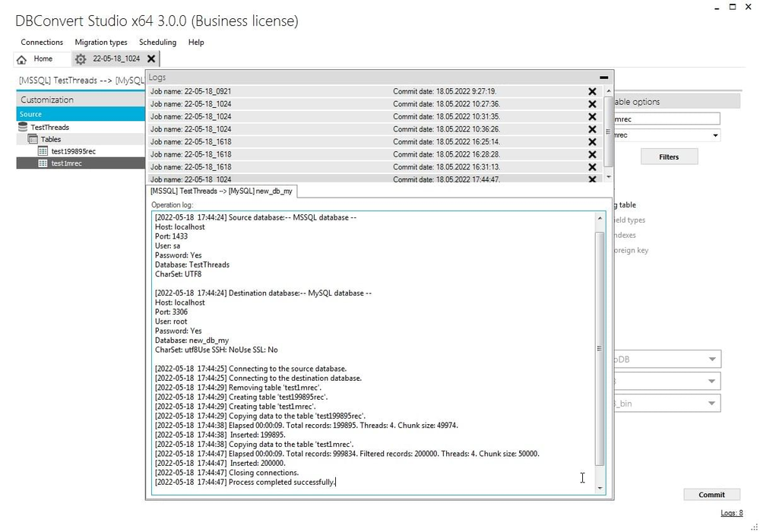Screen dimensions: 760x532
Task: Minimize the Logs panel using the dash icon
Action: (603, 76)
